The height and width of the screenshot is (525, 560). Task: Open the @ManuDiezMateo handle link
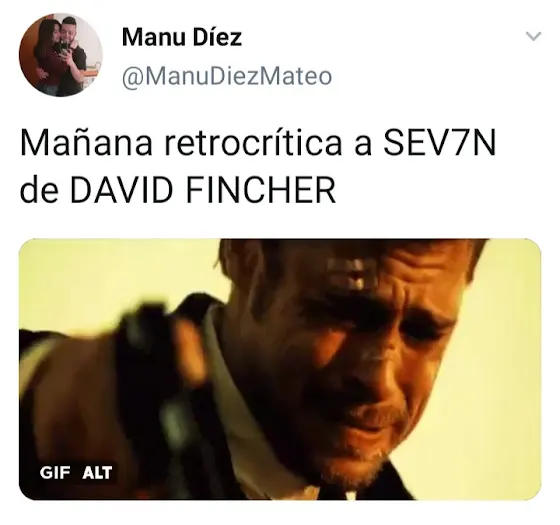click(x=227, y=76)
